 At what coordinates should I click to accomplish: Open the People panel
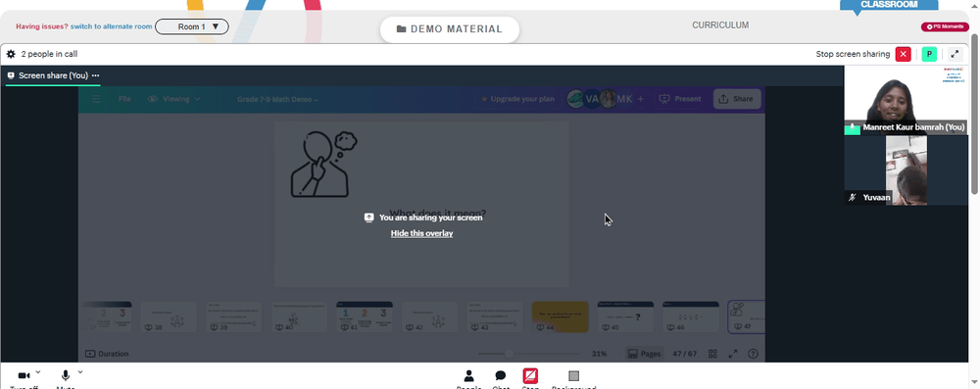(468, 376)
